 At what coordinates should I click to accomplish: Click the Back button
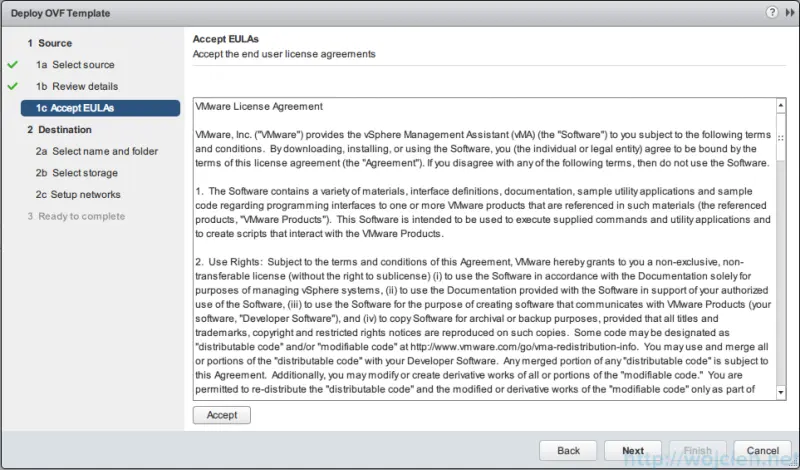[x=568, y=451]
